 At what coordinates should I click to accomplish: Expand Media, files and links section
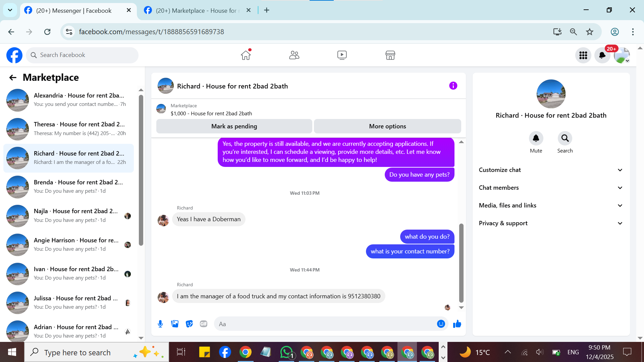(551, 205)
